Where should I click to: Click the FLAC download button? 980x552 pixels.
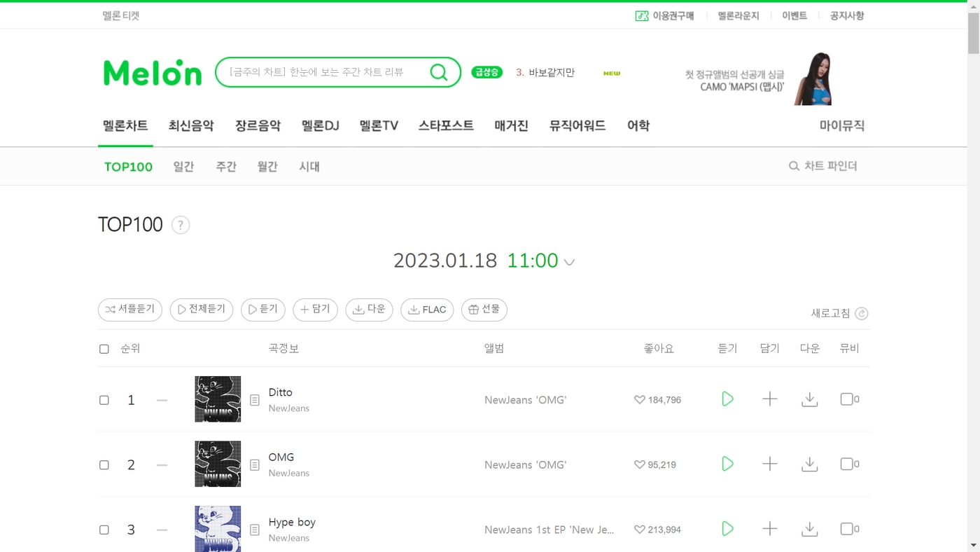(x=427, y=310)
